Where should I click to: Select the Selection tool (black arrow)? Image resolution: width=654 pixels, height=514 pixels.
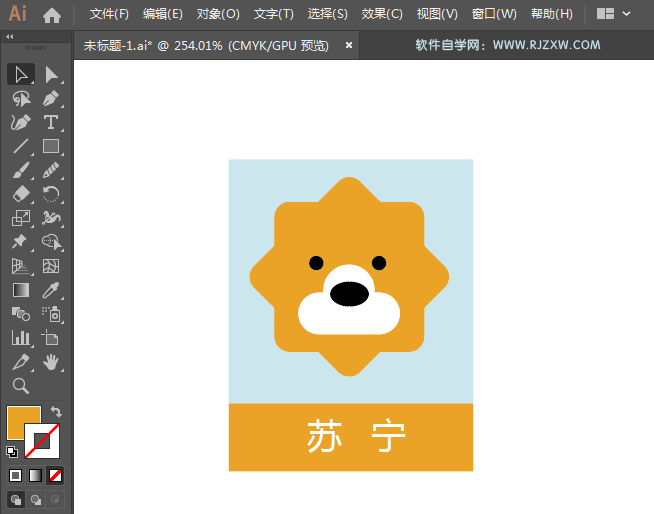[x=20, y=75]
